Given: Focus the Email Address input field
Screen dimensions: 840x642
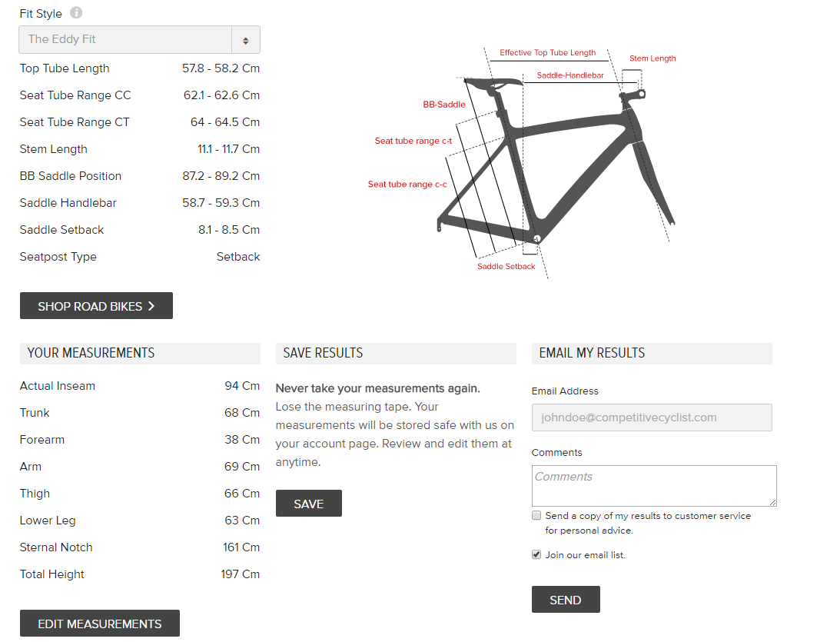Looking at the screenshot, I should click(x=651, y=417).
